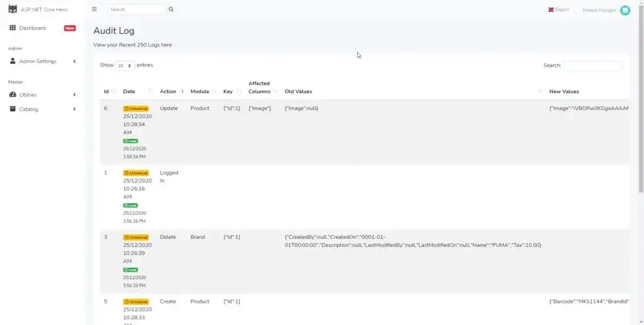Image resolution: width=644 pixels, height=325 pixels.
Task: Click the New badge beside Dashboard
Action: click(x=70, y=28)
